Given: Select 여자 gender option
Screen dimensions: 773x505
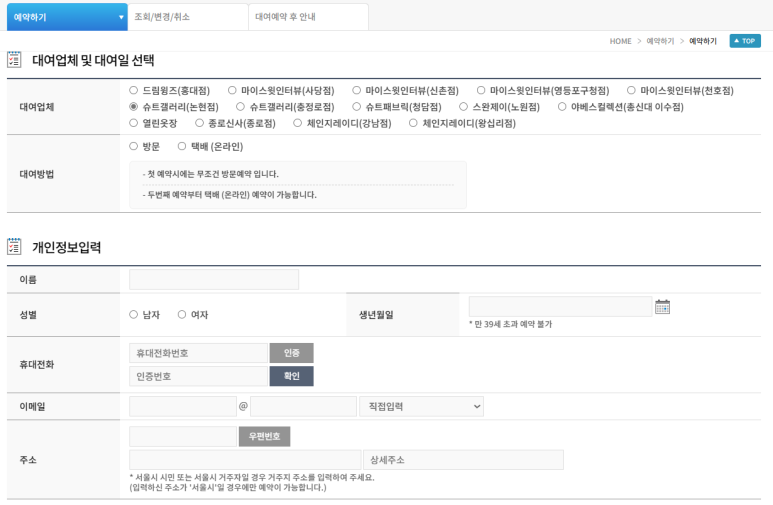Looking at the screenshot, I should coord(182,314).
